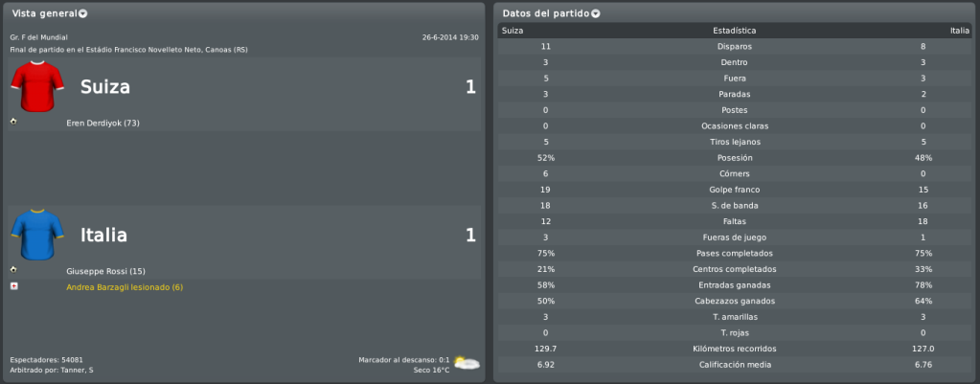Screen dimensions: 980x384
Task: Click scorer Eren Derdiyok (73)
Action: point(103,123)
